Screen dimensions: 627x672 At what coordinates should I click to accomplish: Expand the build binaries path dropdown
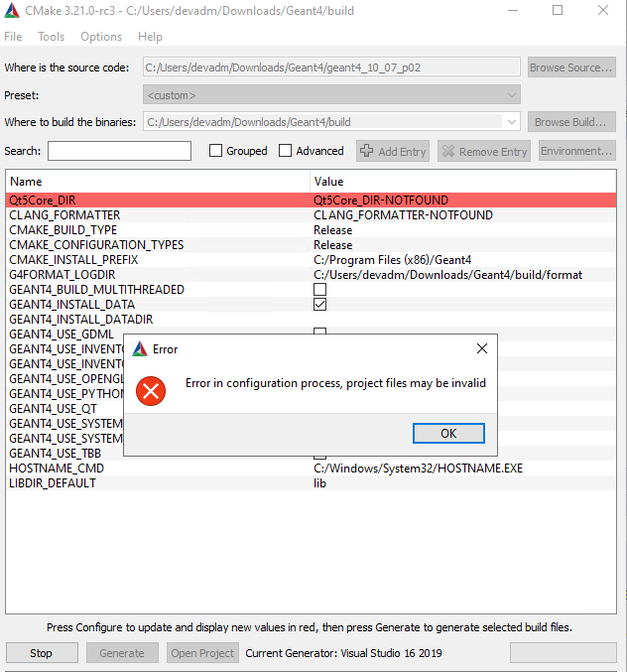coord(511,122)
